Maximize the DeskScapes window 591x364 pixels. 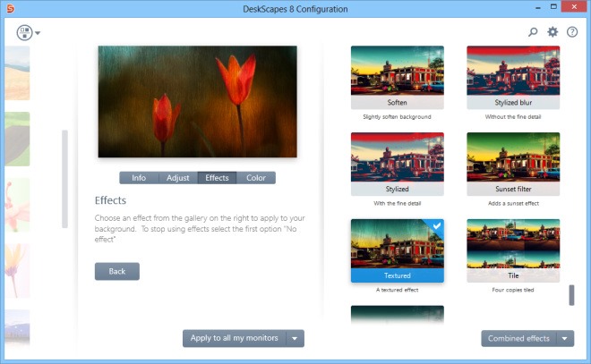click(x=553, y=7)
